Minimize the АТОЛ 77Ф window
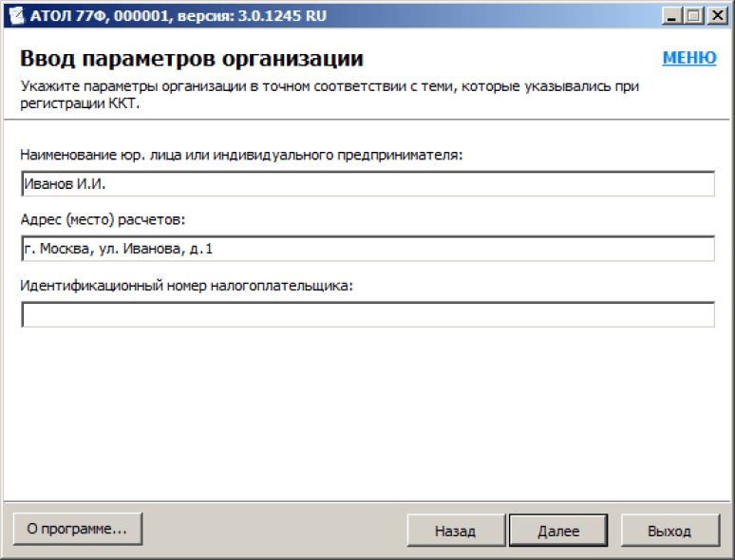This screenshot has height=560, width=735. (x=671, y=16)
